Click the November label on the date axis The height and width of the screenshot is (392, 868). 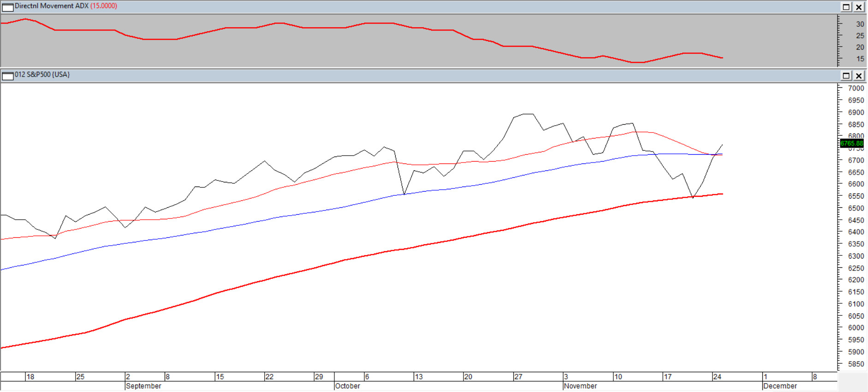tap(580, 386)
